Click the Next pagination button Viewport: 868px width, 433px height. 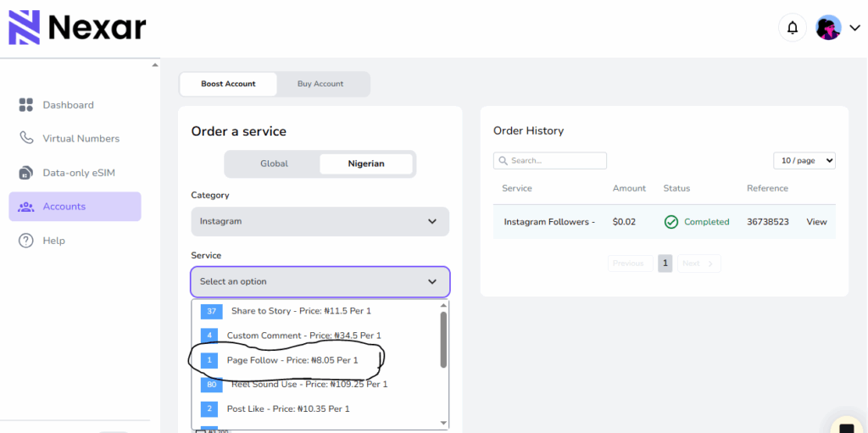pos(698,264)
